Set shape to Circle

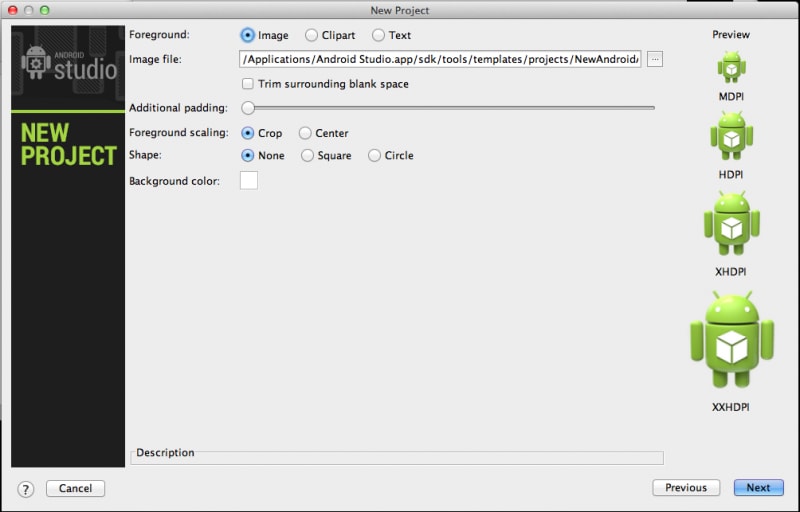[375, 155]
